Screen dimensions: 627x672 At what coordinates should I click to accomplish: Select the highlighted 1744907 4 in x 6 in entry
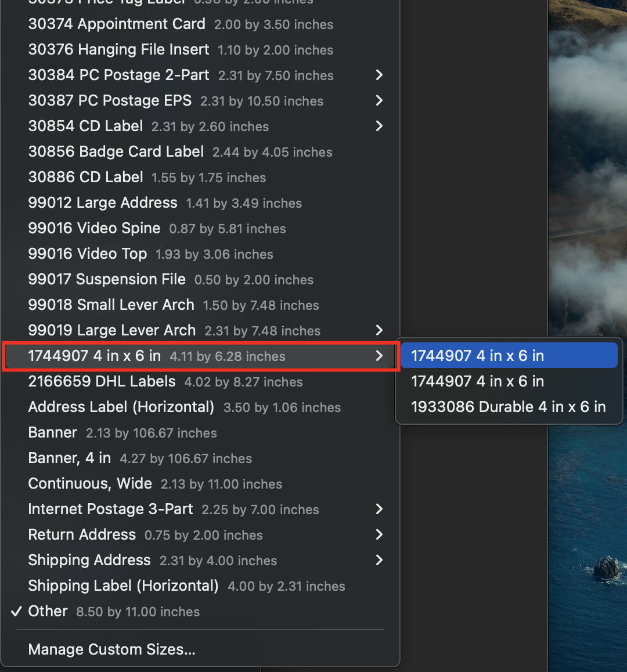(509, 355)
